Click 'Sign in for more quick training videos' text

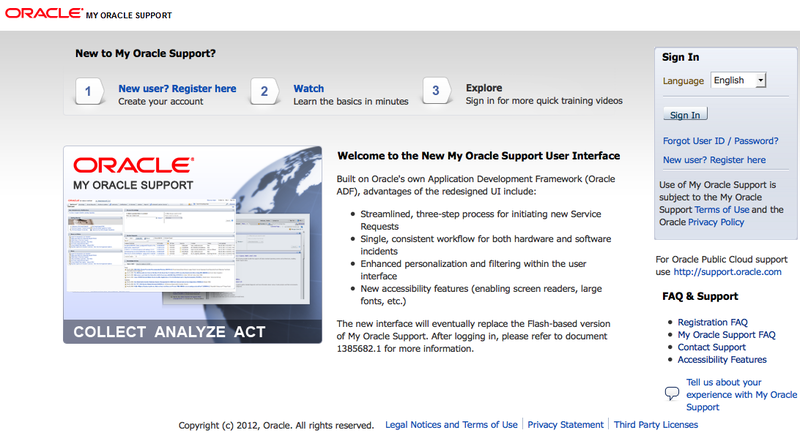(x=544, y=100)
